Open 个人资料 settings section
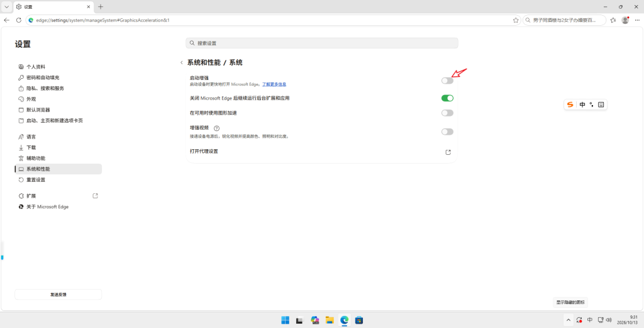Viewport: 644px width, 328px height. tap(58, 67)
